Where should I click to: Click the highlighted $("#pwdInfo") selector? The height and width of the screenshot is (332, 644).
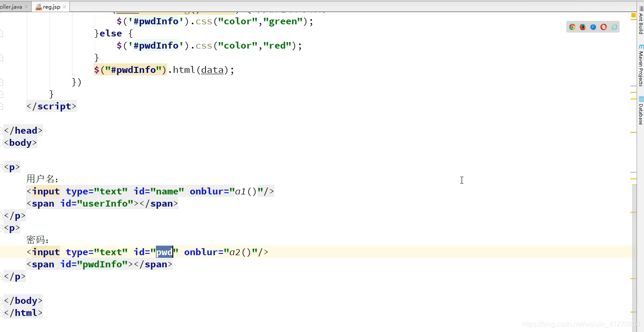[131, 70]
